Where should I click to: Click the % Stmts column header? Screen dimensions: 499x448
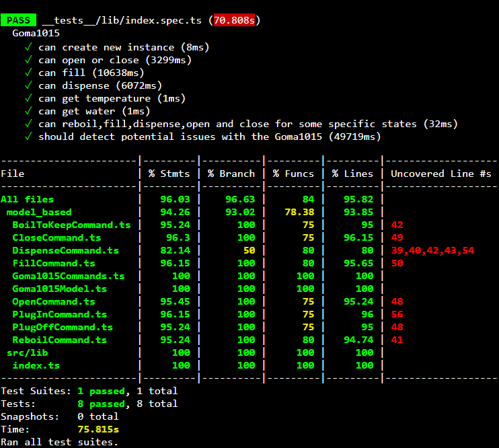[169, 174]
